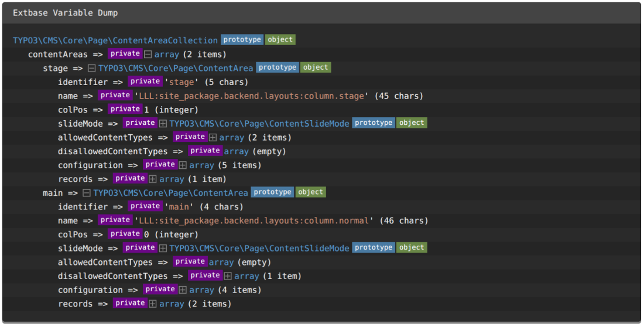Click ContentArea class name on stage row
Viewport: 644px width, 330px height.
tap(176, 68)
